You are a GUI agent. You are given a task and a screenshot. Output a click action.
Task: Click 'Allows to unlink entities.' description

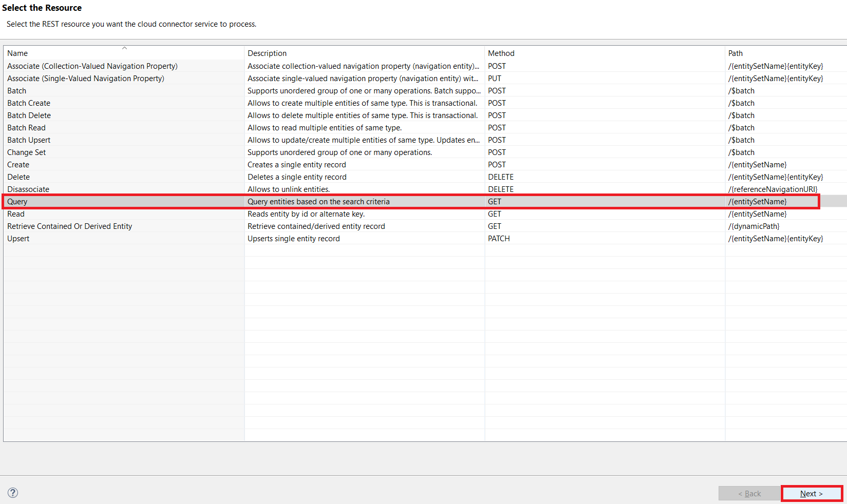point(289,189)
